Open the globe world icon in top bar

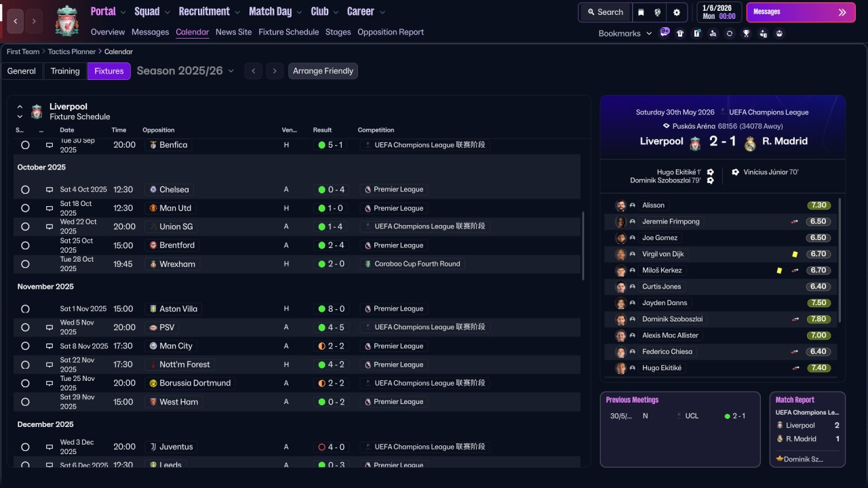point(658,12)
